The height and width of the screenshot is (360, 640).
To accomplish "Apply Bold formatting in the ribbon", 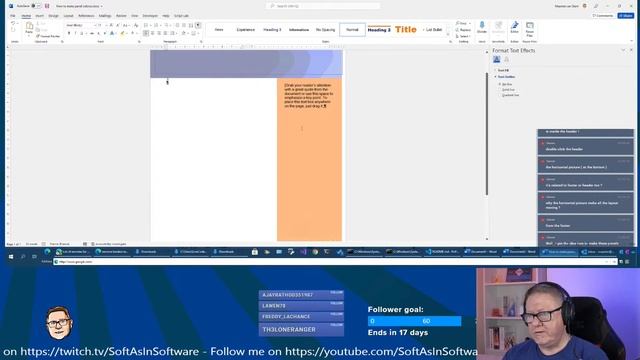I will click(x=69, y=33).
